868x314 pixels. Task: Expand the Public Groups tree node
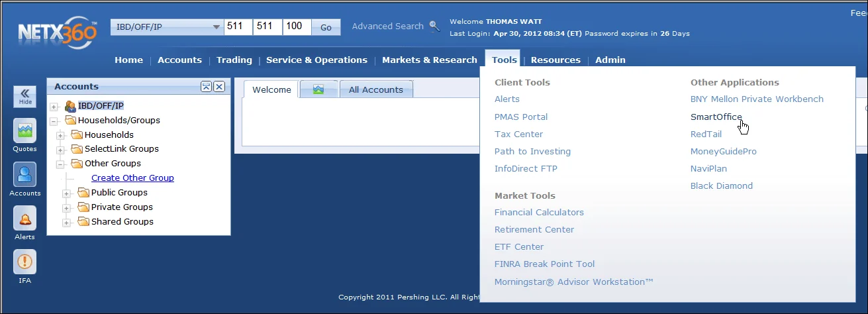67,193
